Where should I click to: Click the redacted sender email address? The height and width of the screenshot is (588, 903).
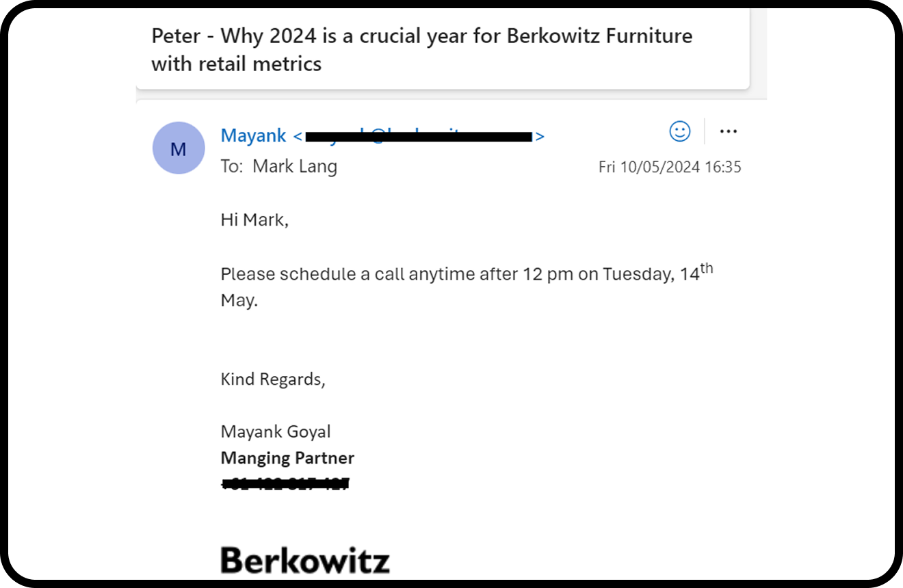[419, 136]
